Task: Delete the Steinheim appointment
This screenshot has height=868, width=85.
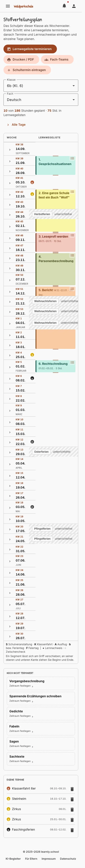Action: tap(72, 799)
